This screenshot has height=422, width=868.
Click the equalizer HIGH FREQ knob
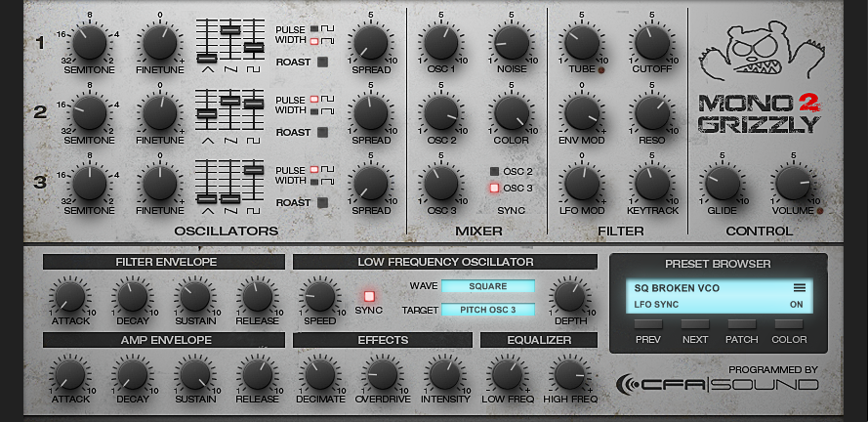point(569,374)
